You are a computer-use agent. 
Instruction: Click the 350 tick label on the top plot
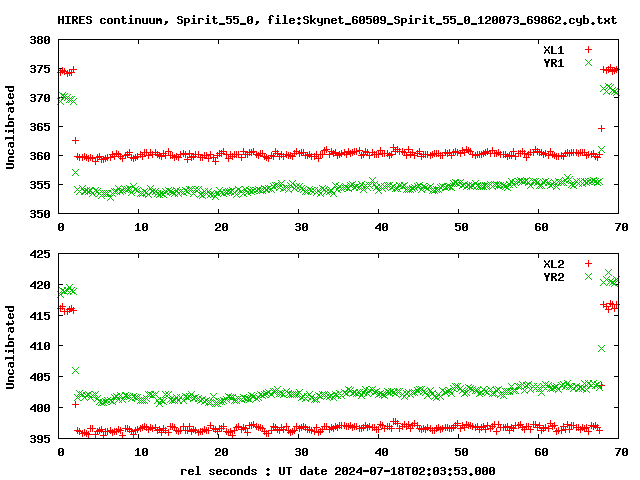(40, 214)
